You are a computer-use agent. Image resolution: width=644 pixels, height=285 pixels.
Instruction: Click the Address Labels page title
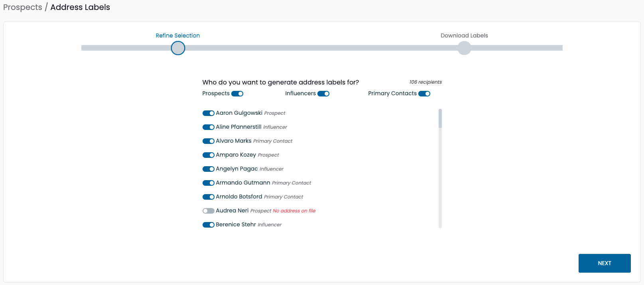[x=80, y=7]
